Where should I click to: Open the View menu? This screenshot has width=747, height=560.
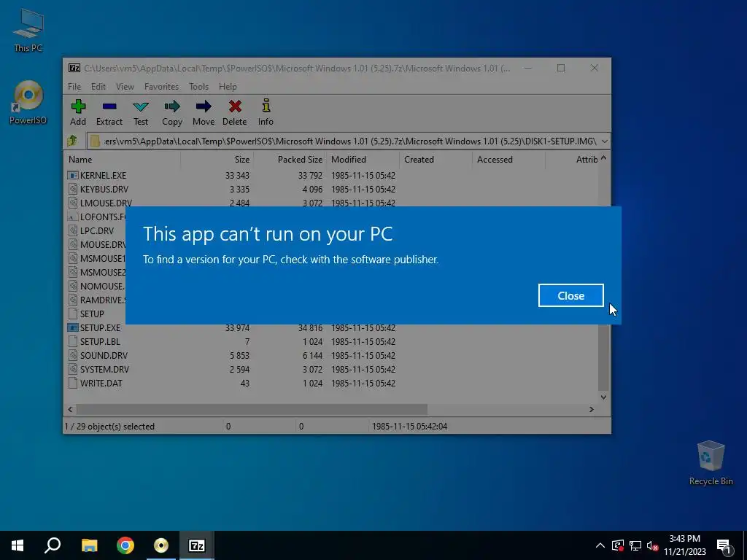(125, 87)
